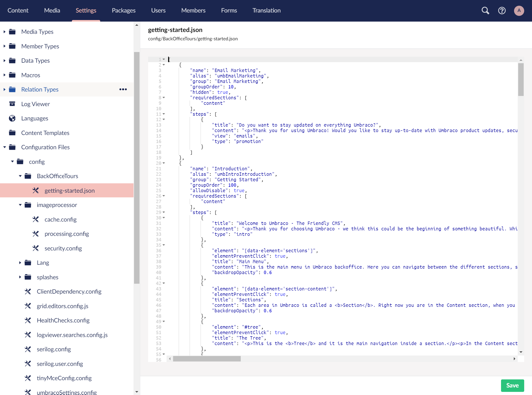Collapse the config folder node
This screenshot has width=532, height=395.
(12, 162)
